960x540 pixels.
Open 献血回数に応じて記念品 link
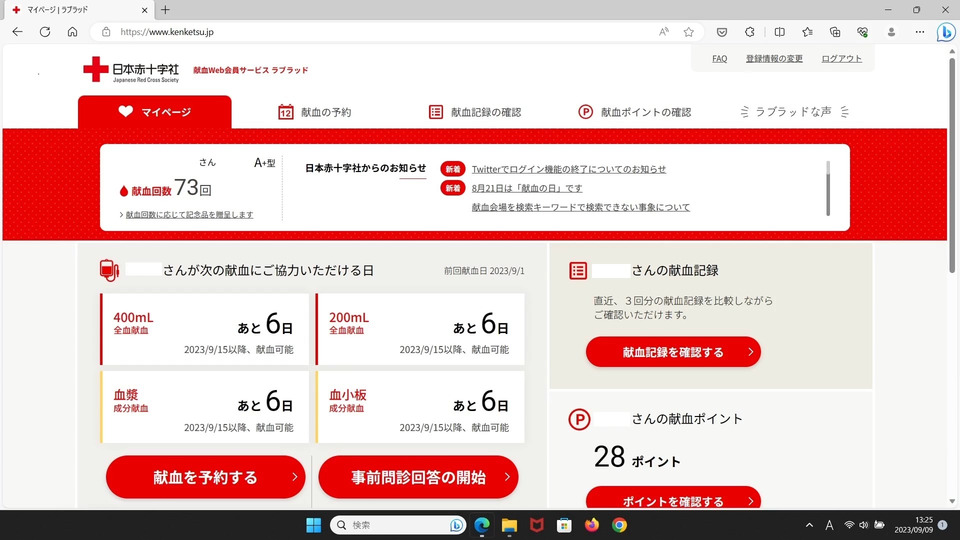189,215
